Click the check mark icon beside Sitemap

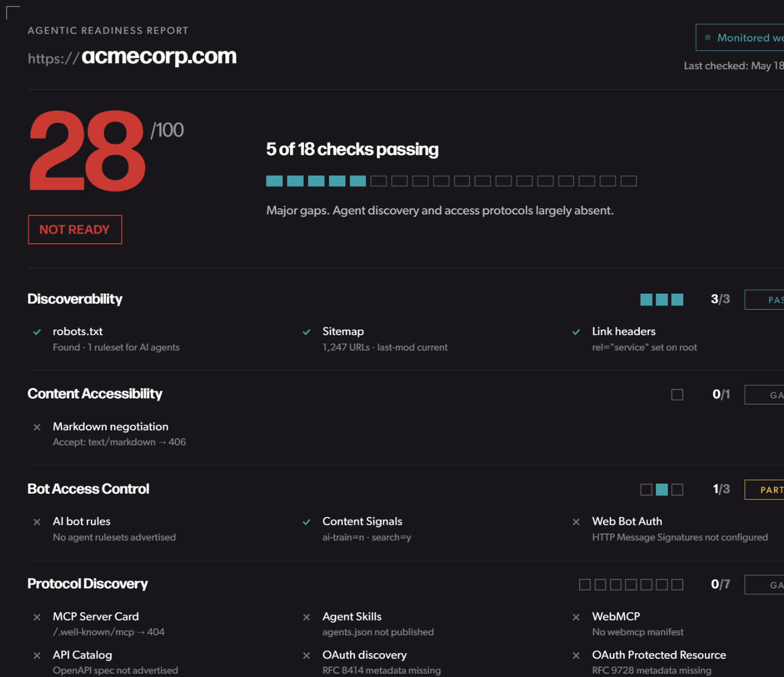(x=306, y=332)
